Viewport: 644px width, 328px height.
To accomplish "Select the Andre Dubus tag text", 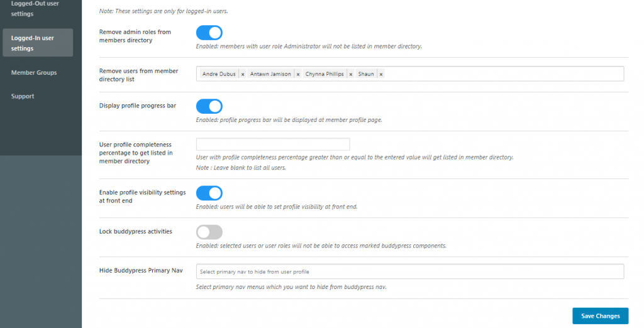I will pyautogui.click(x=219, y=74).
